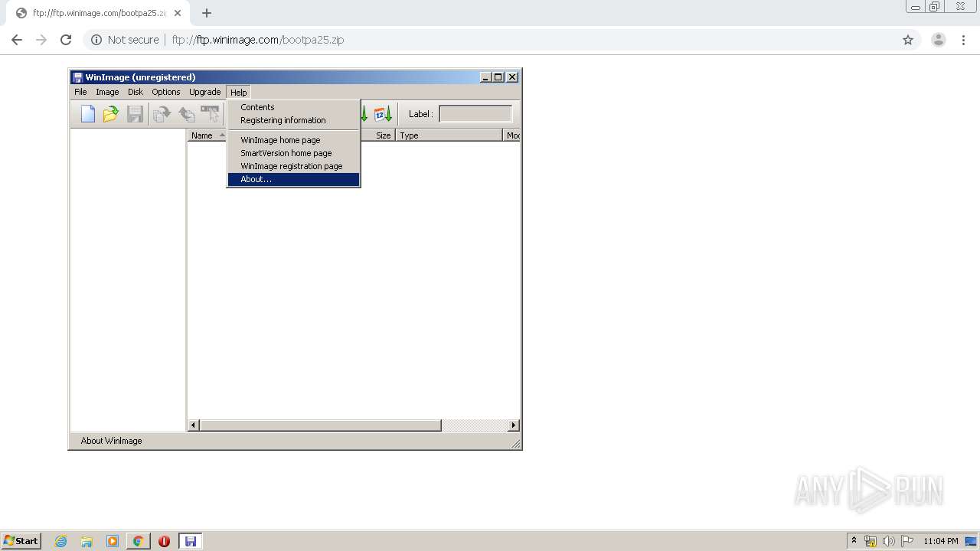This screenshot has height=551, width=980.
Task: Collapse the open Help menu
Action: [239, 92]
